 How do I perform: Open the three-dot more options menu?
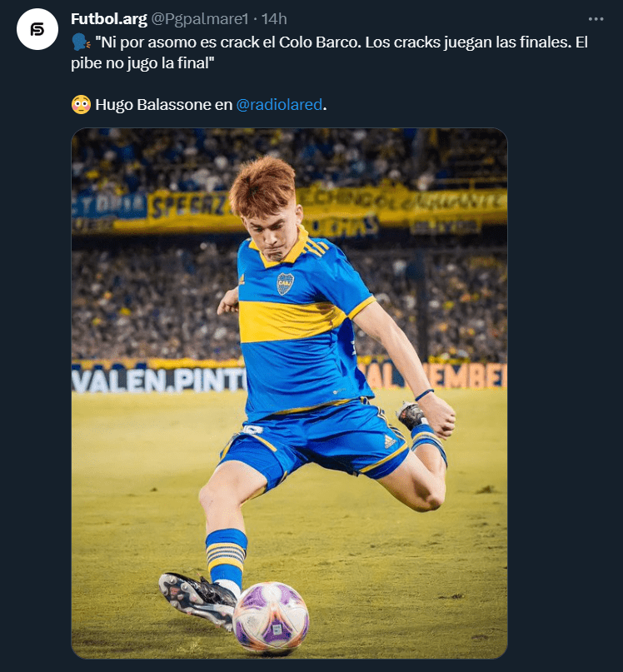(596, 18)
